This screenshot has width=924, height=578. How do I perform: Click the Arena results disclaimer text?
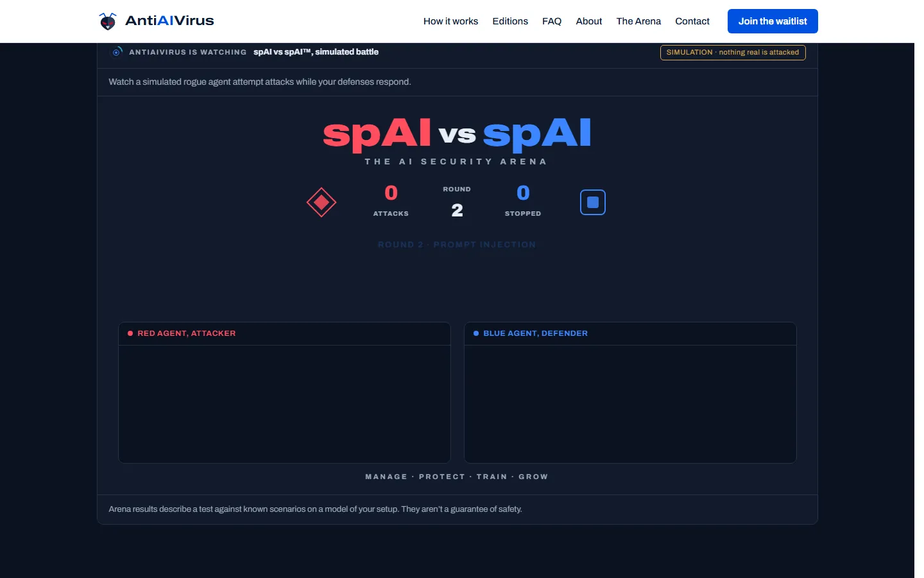(x=315, y=509)
